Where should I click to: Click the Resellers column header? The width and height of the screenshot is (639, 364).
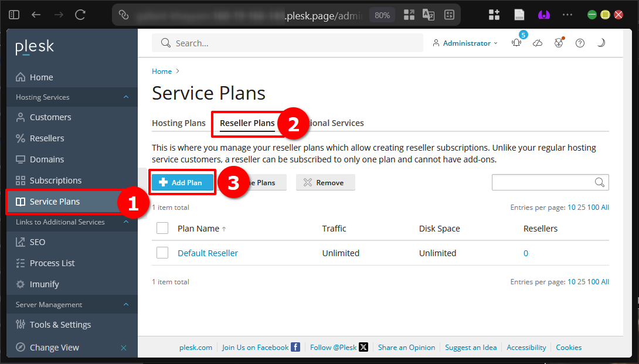pos(541,229)
